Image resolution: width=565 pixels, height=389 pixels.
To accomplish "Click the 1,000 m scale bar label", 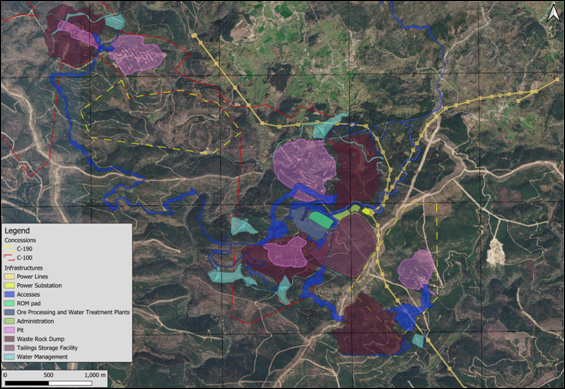I will point(95,375).
